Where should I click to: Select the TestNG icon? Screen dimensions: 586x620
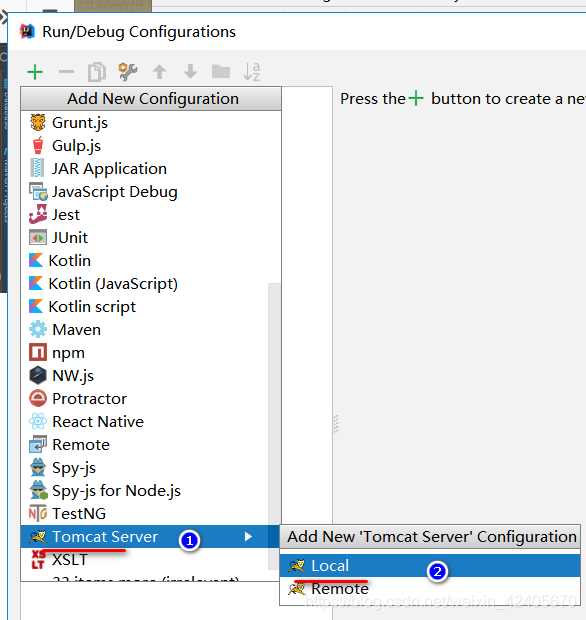(x=38, y=513)
